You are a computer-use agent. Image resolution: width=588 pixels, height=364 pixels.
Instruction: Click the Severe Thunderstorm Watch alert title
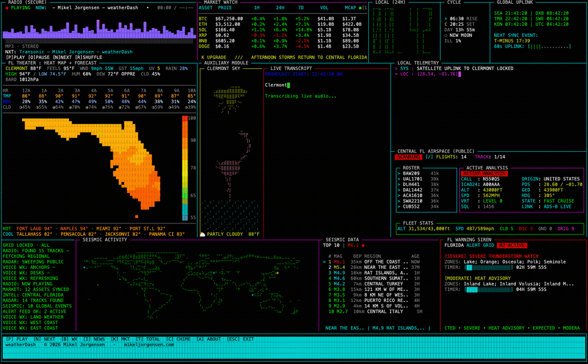[x=491, y=257]
